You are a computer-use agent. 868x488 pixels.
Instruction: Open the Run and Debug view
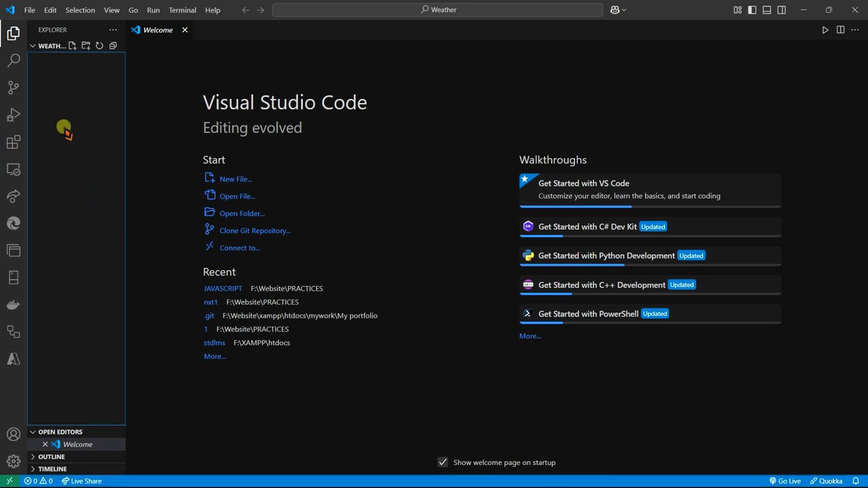click(14, 115)
